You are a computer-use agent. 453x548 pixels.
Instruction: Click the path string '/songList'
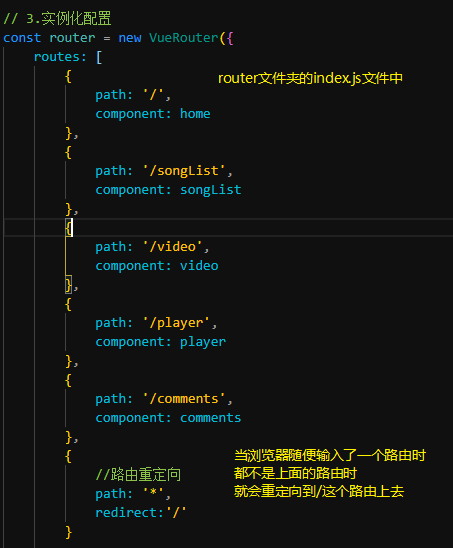184,171
